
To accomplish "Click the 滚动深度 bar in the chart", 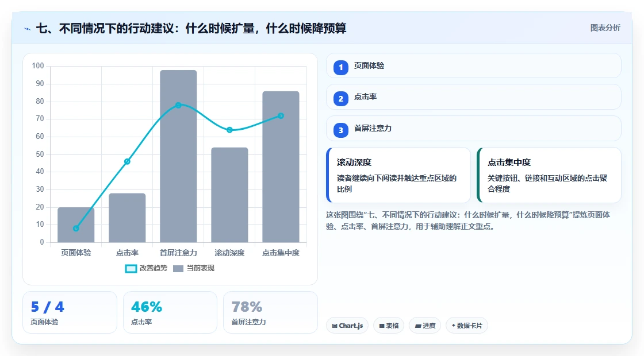I will click(229, 195).
